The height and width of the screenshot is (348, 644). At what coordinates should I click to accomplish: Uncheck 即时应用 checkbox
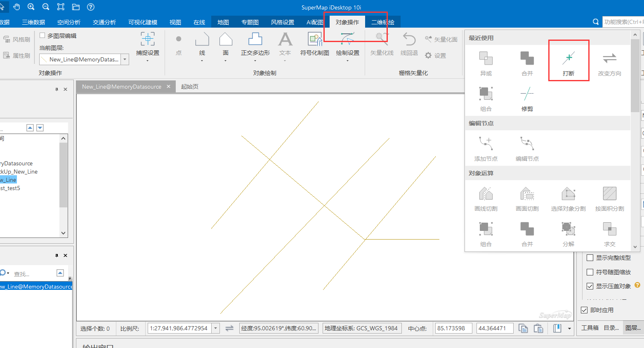click(x=584, y=310)
